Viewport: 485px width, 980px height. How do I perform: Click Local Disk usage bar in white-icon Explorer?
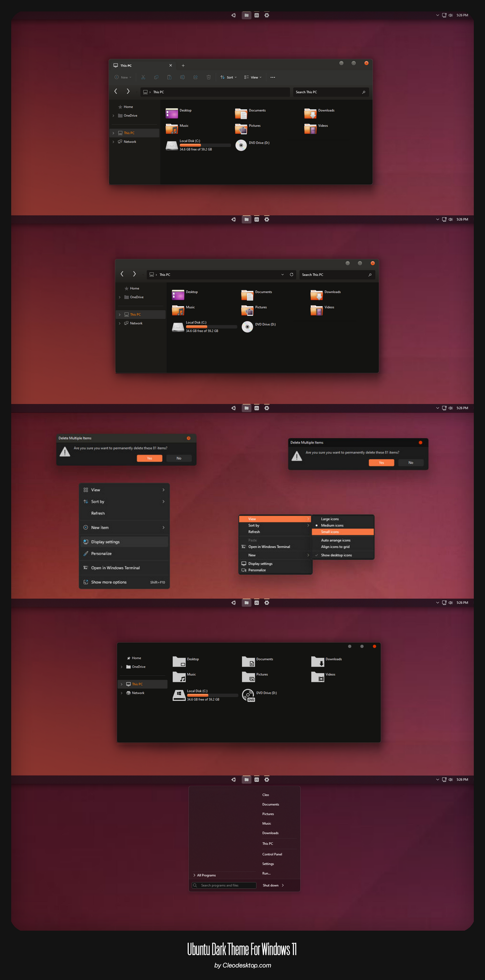point(212,695)
